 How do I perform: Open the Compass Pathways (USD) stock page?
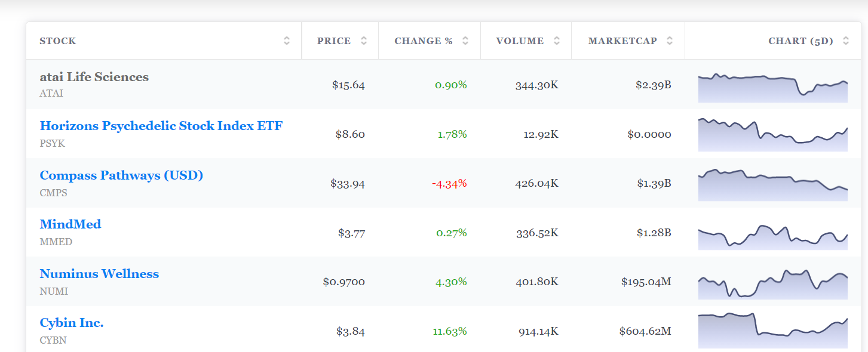121,175
